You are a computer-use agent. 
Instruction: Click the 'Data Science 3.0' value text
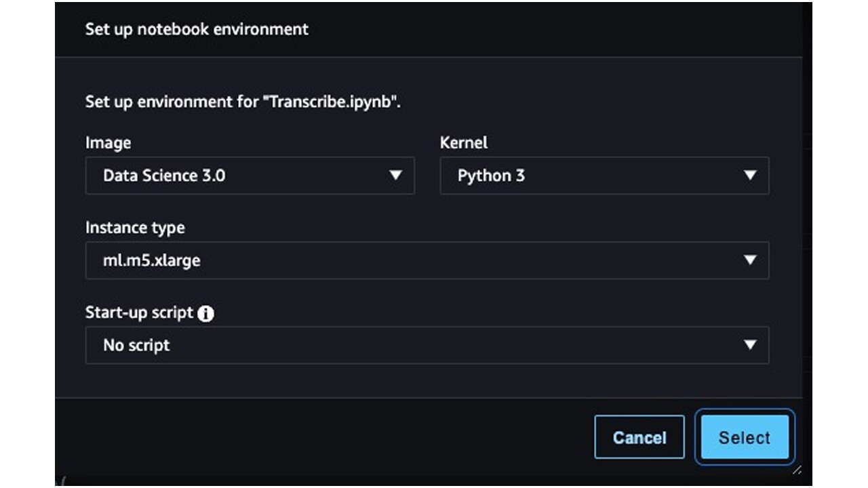pyautogui.click(x=164, y=176)
